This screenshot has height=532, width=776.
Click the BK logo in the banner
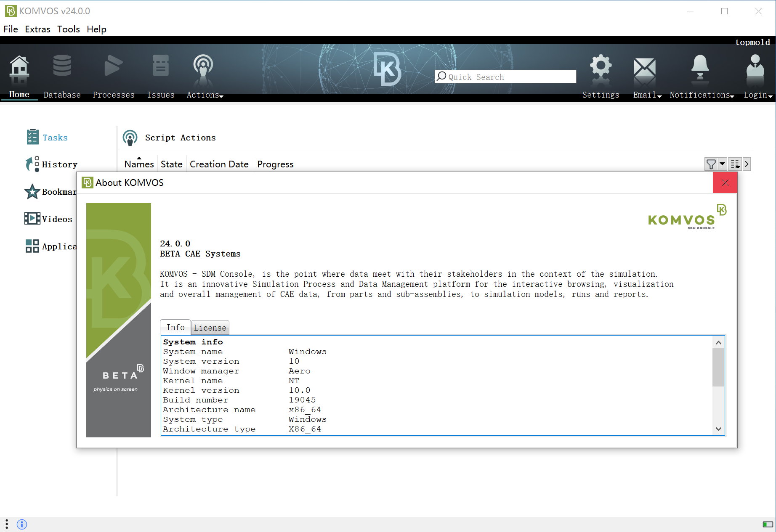coord(387,68)
